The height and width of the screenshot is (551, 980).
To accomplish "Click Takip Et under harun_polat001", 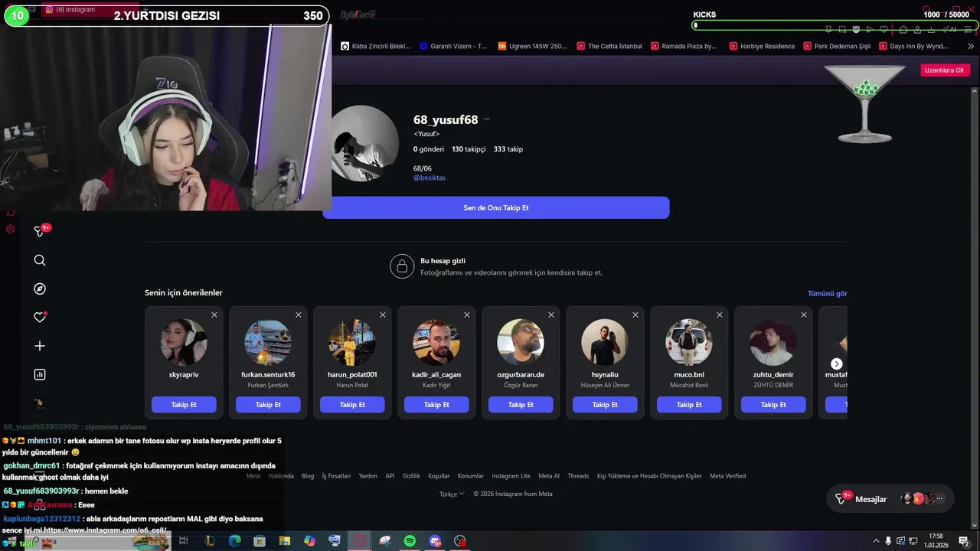I will point(352,405).
